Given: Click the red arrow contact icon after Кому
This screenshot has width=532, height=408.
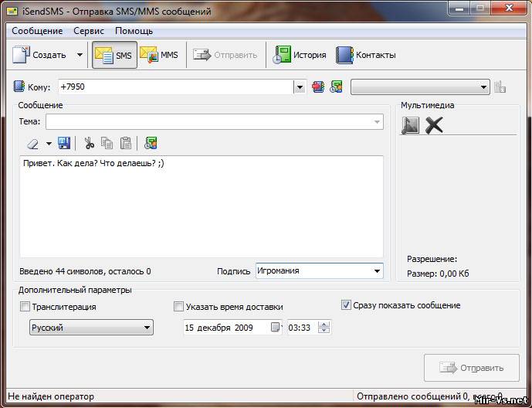Looking at the screenshot, I should 318,87.
